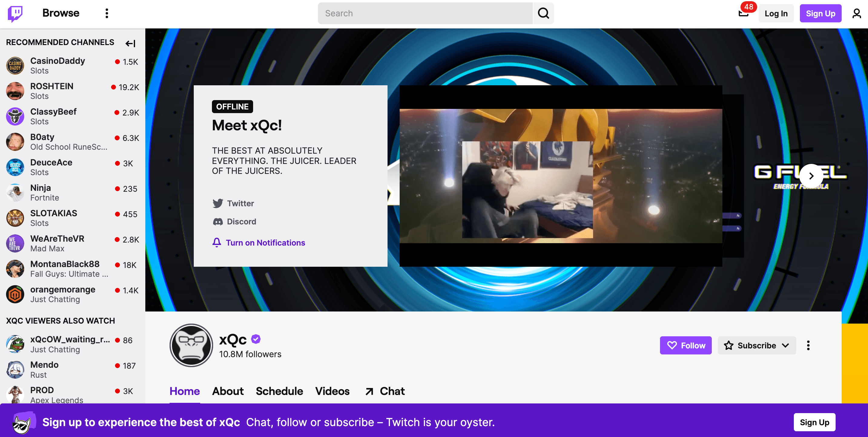
Task: Open the channel options three-dot menu
Action: tap(808, 345)
